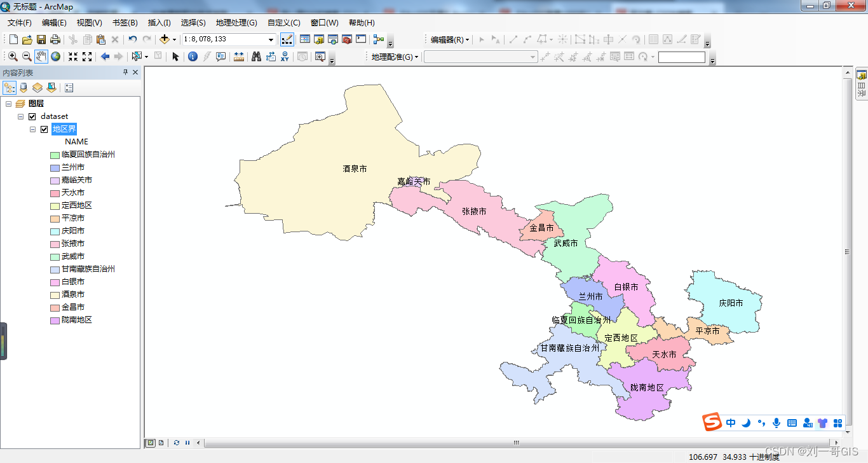Viewport: 868px width, 463px height.
Task: Open the 编辑器(R) editor dropdown
Action: tap(449, 39)
